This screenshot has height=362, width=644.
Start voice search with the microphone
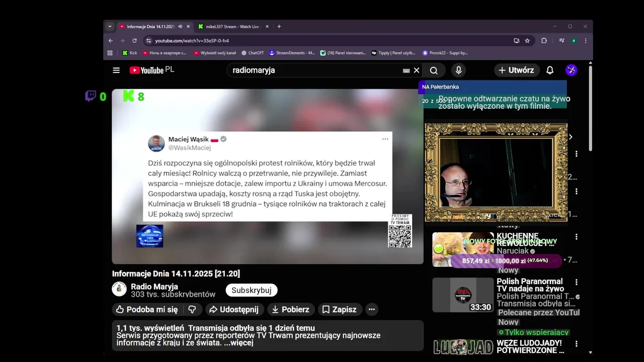click(x=458, y=70)
